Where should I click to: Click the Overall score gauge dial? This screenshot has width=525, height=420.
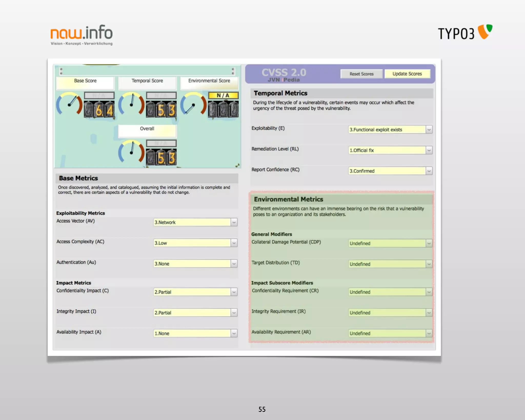click(x=132, y=152)
